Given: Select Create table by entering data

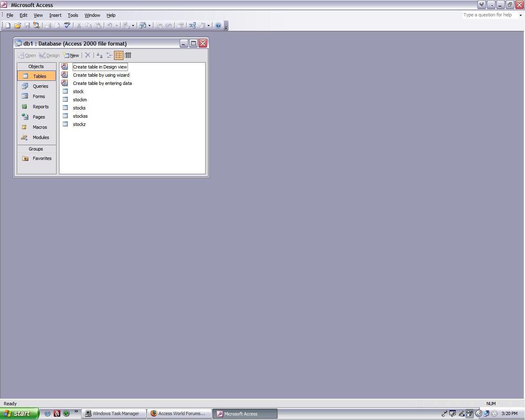Looking at the screenshot, I should point(103,83).
